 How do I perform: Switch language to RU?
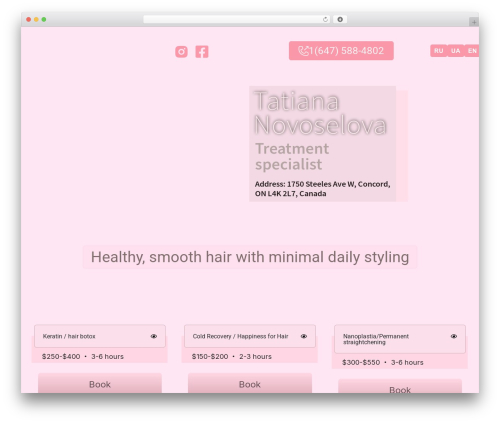click(x=439, y=51)
